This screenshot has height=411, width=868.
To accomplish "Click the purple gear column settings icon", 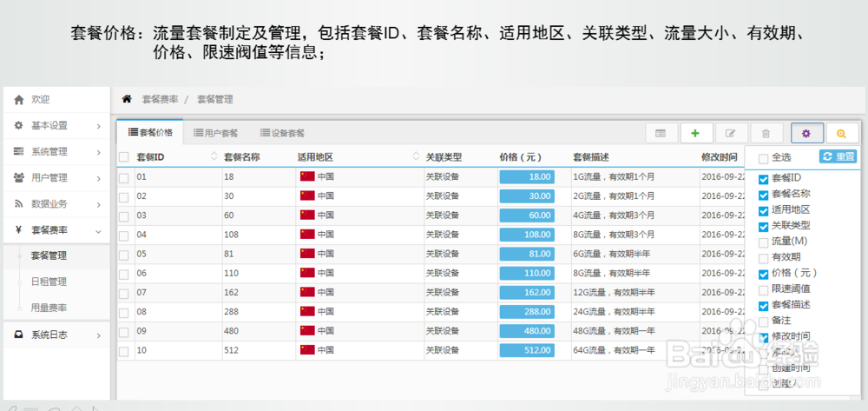I will (x=806, y=134).
